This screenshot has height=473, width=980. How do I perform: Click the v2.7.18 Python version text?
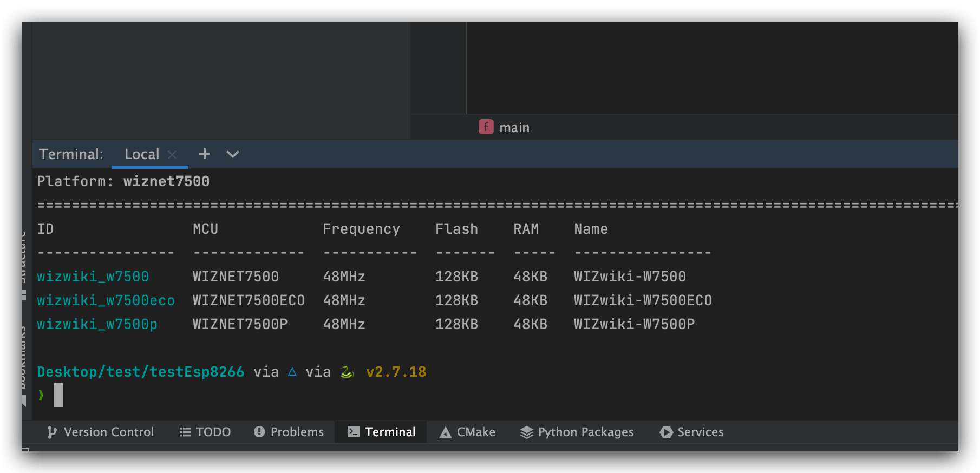396,372
